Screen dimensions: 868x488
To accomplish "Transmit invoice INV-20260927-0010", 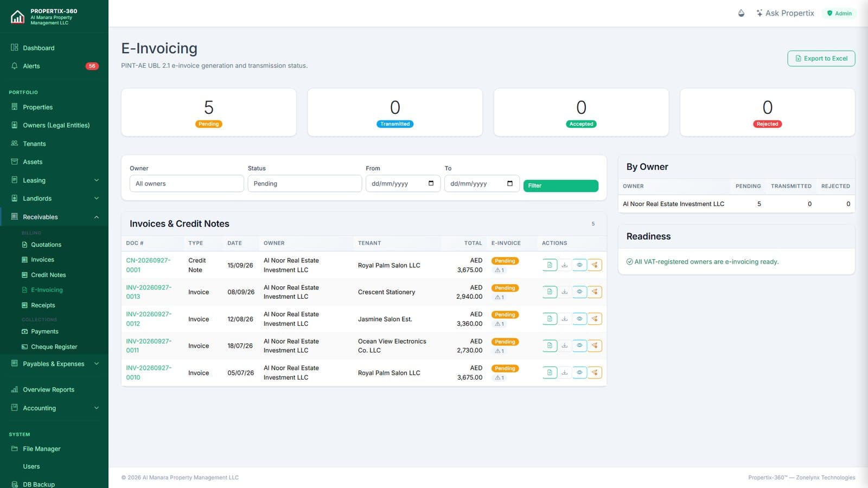I will pyautogui.click(x=595, y=373).
